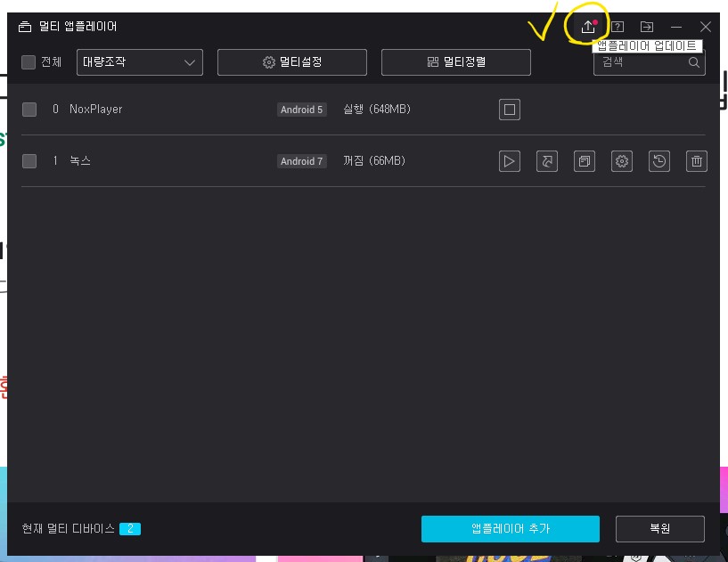Click the 앱플레이어 추가 button
The width and height of the screenshot is (728, 562).
(511, 528)
